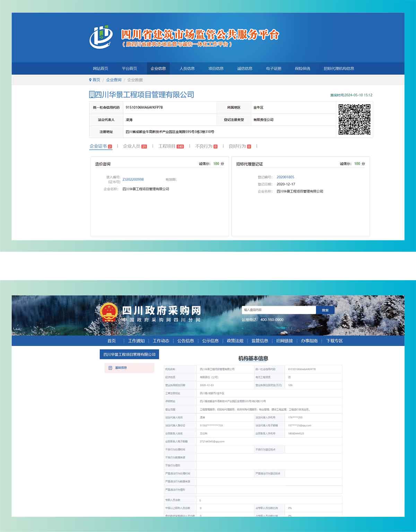The image size is (416, 532).
Task: Open the 旧网链接 menu item
Action: coord(285,341)
